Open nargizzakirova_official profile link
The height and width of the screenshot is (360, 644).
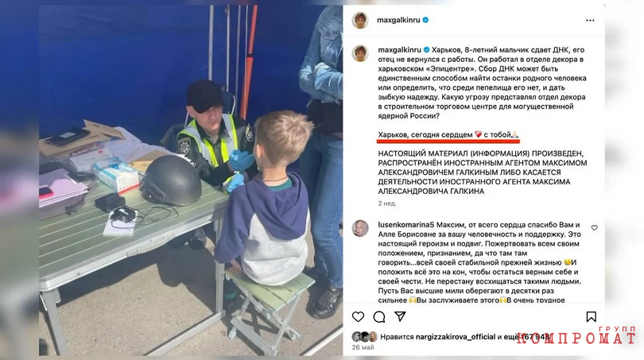point(456,337)
